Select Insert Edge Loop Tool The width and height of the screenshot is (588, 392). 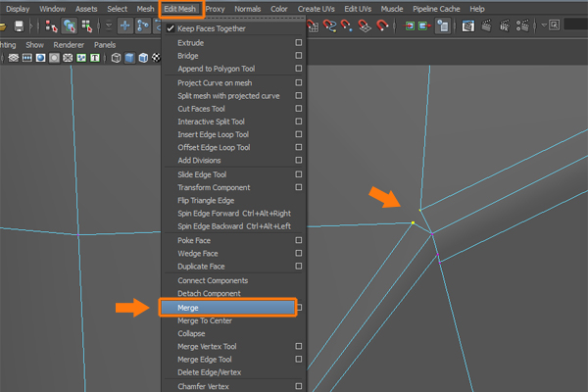click(213, 134)
